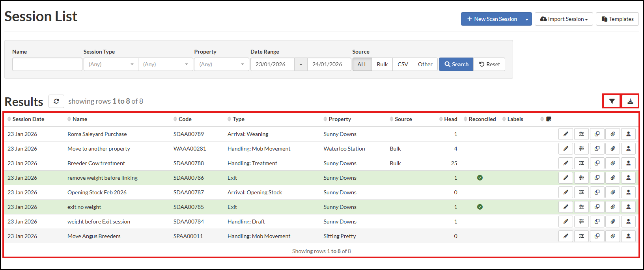Click the filter funnel icon above results

(612, 101)
